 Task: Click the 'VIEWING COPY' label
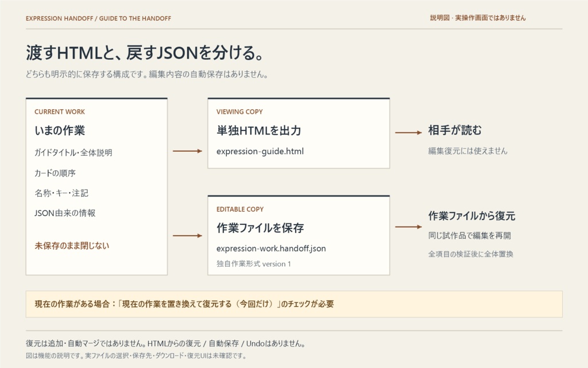(x=239, y=112)
